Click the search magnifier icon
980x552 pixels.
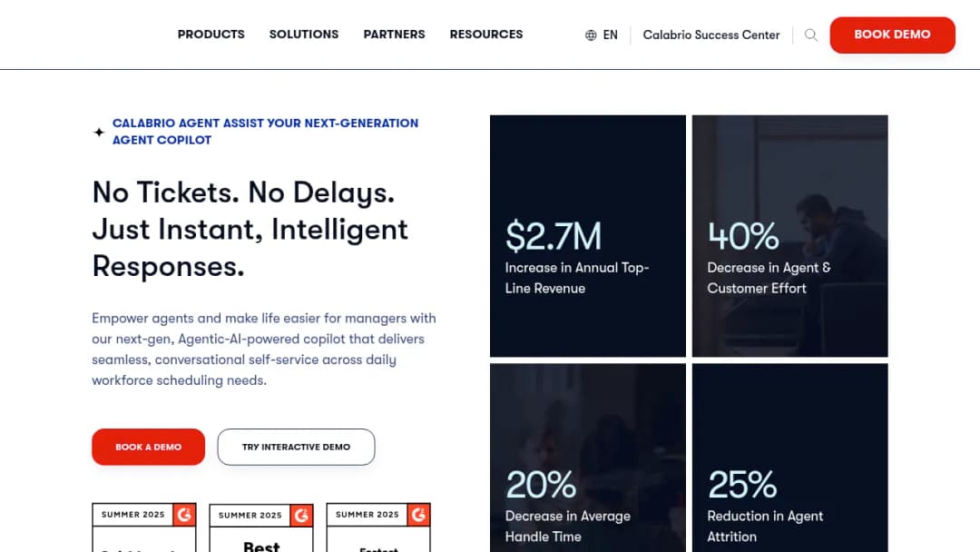[x=810, y=35]
